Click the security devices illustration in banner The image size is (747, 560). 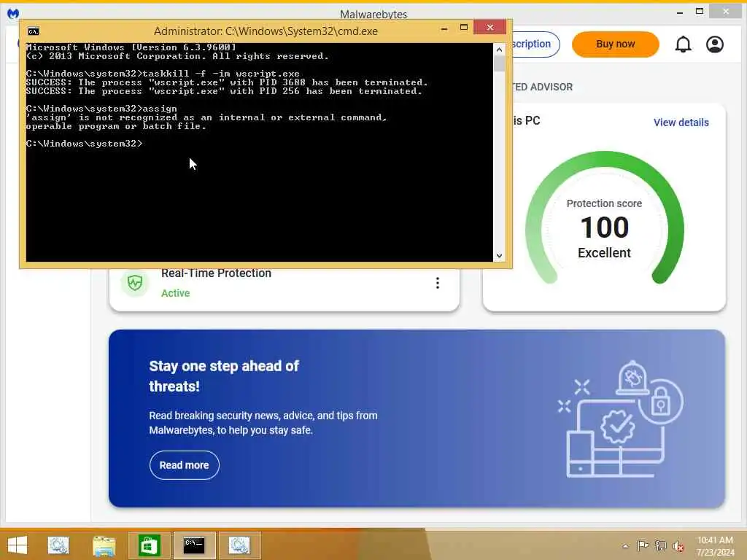(x=621, y=419)
